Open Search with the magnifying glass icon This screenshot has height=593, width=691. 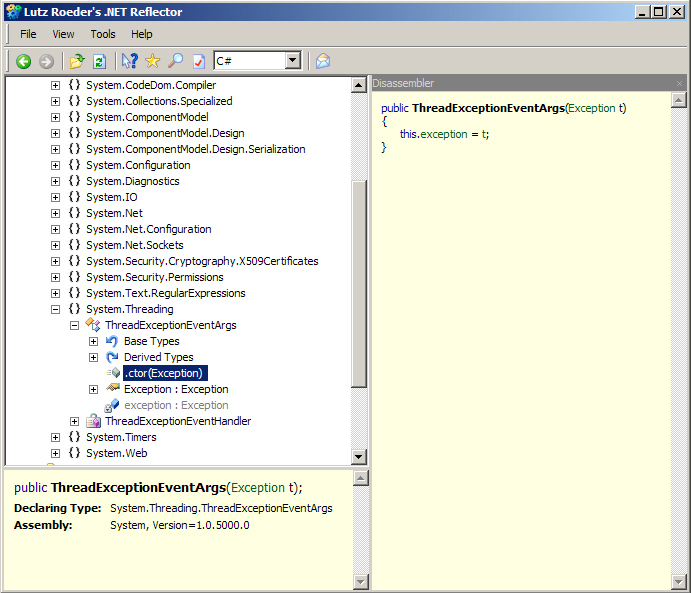[x=175, y=62]
